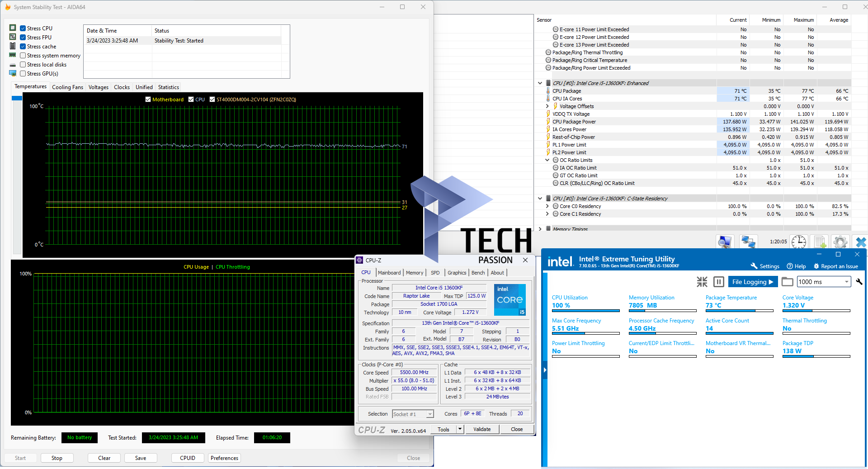Click the Intel XTU compact view icon
Image resolution: width=868 pixels, height=469 pixels.
tap(702, 282)
